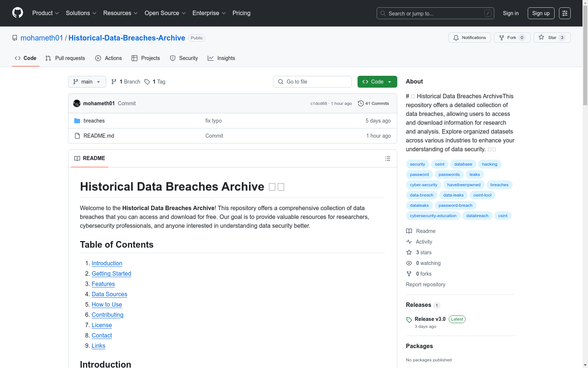Expand the Solutions menu
Viewport: 588px width, 368px height.
tap(81, 13)
